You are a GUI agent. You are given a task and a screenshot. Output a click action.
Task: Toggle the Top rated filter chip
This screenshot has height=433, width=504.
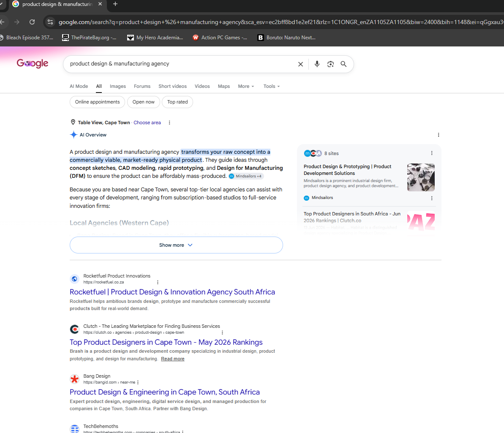point(177,102)
